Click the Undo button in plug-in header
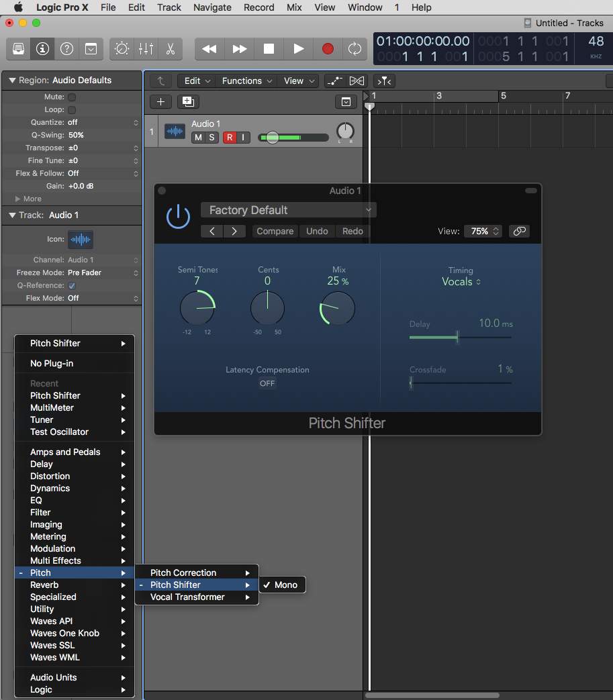Viewport: 613px width, 700px height. pos(317,232)
